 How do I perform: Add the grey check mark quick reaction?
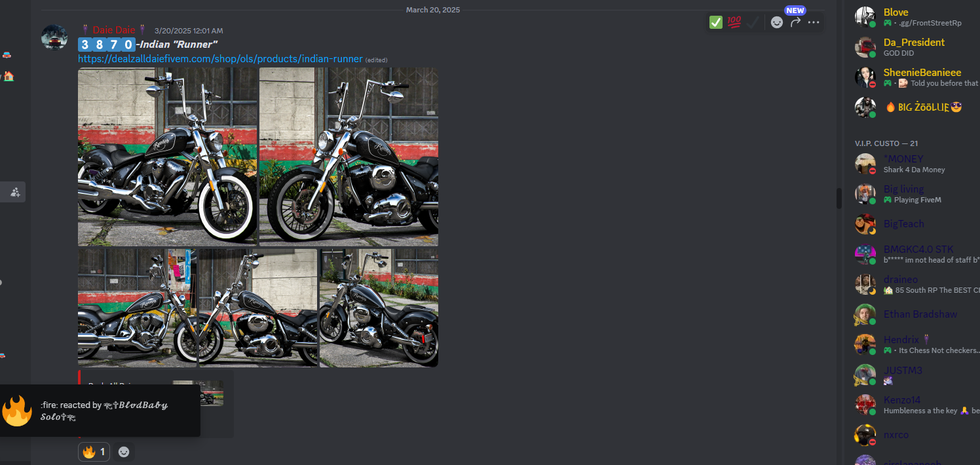753,22
